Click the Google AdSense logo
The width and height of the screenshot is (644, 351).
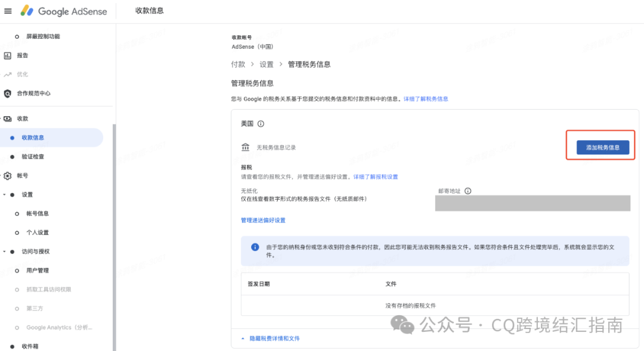(x=63, y=11)
